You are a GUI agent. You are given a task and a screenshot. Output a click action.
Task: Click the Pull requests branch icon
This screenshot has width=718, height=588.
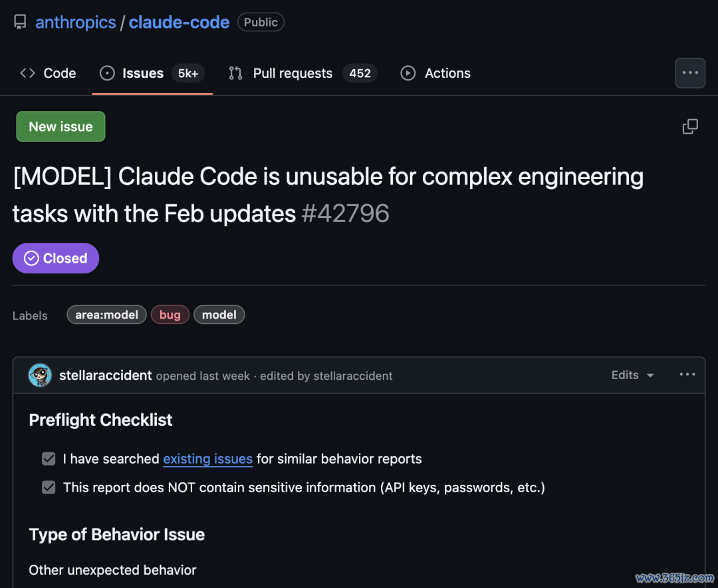click(235, 73)
